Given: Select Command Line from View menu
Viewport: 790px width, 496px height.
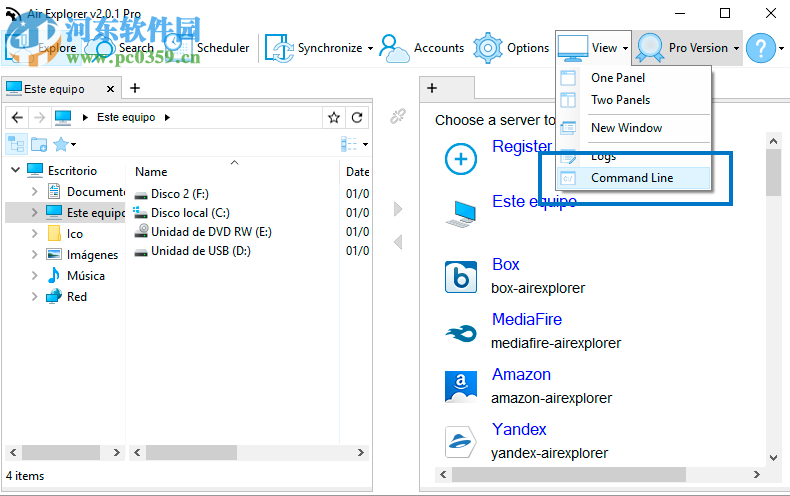Looking at the screenshot, I should [632, 178].
